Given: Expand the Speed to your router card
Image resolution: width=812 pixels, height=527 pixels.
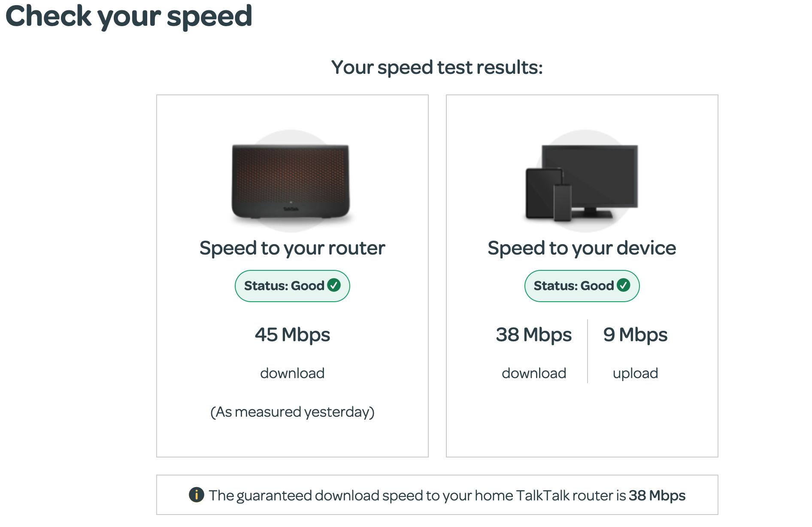Looking at the screenshot, I should 292,275.
